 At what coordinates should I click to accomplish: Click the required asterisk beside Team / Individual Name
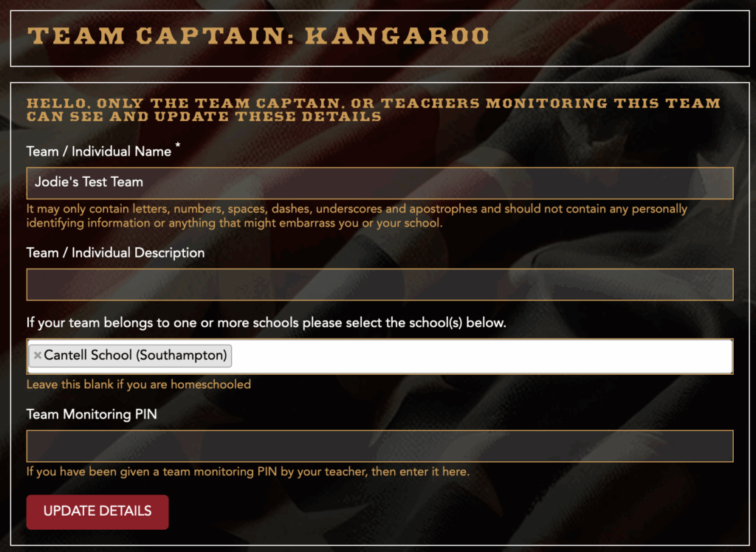click(178, 145)
